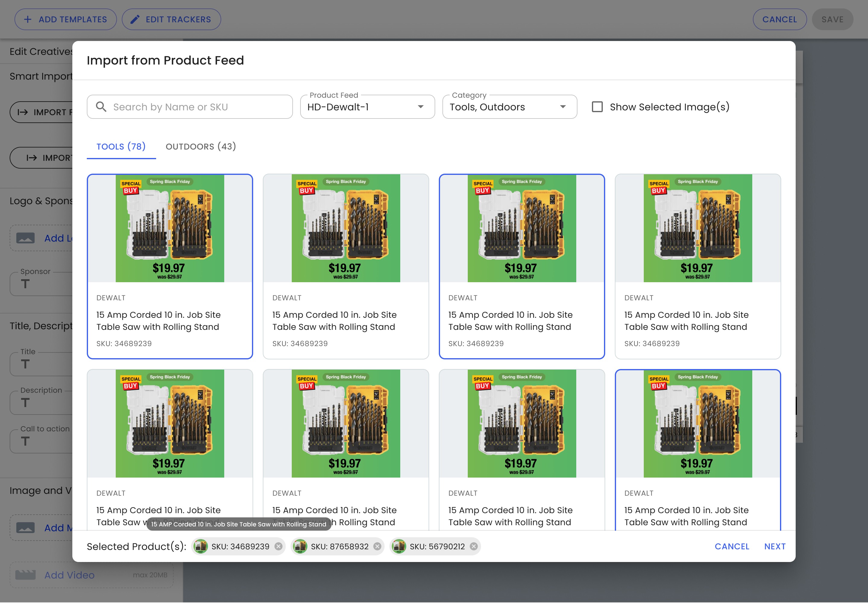The image size is (868, 603).
Task: Select the second product image in the bottom row
Action: 346,424
